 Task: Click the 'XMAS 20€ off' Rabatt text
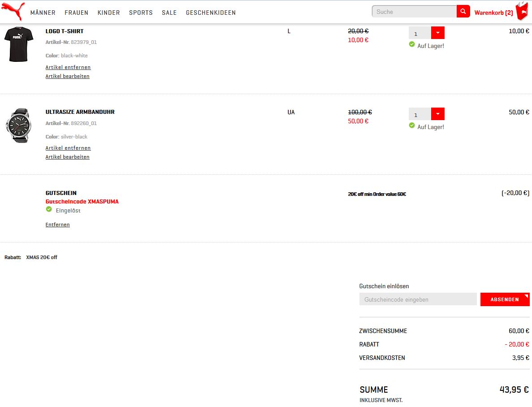coord(42,257)
